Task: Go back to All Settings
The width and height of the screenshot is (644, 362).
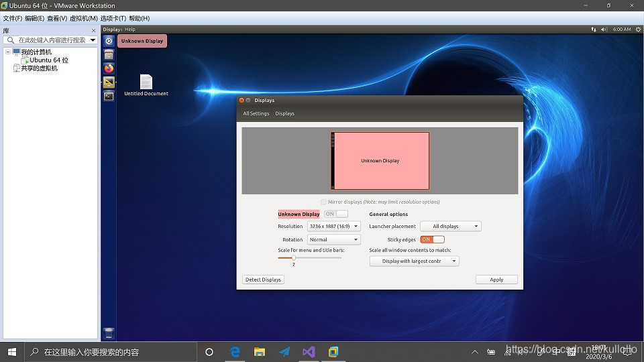Action: pyautogui.click(x=256, y=114)
